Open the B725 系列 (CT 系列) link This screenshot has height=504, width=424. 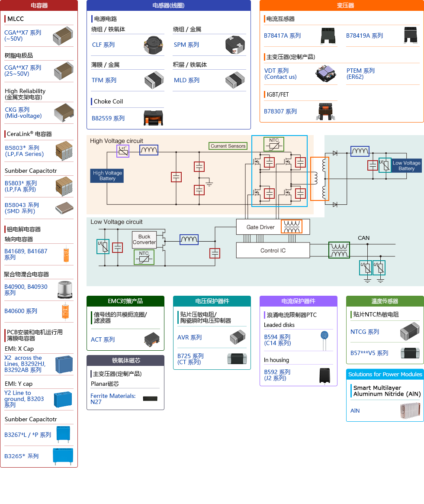click(x=190, y=359)
